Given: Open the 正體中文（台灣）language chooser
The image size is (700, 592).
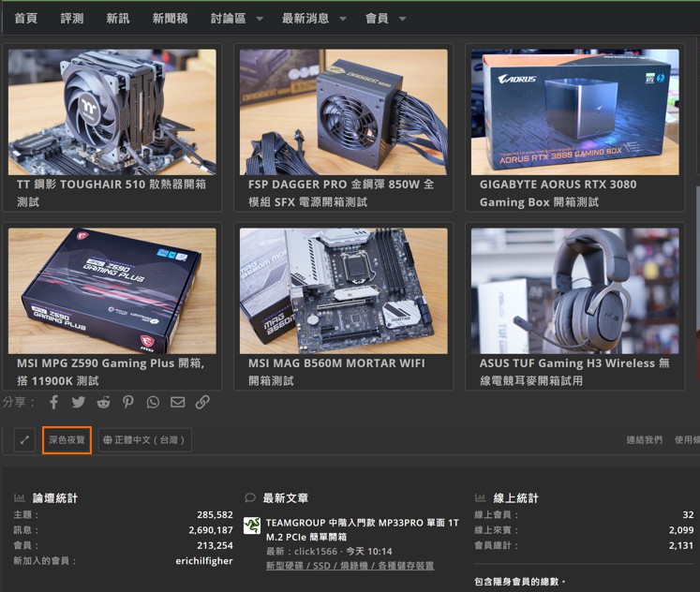Looking at the screenshot, I should tap(144, 440).
